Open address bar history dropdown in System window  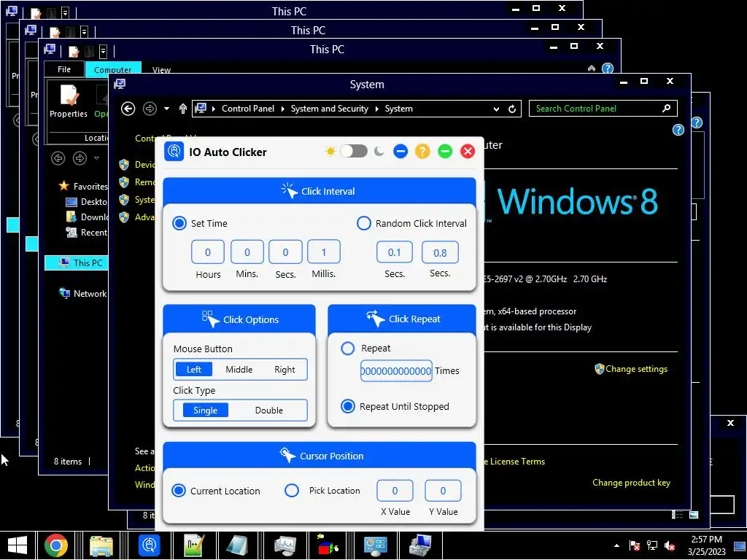[496, 109]
